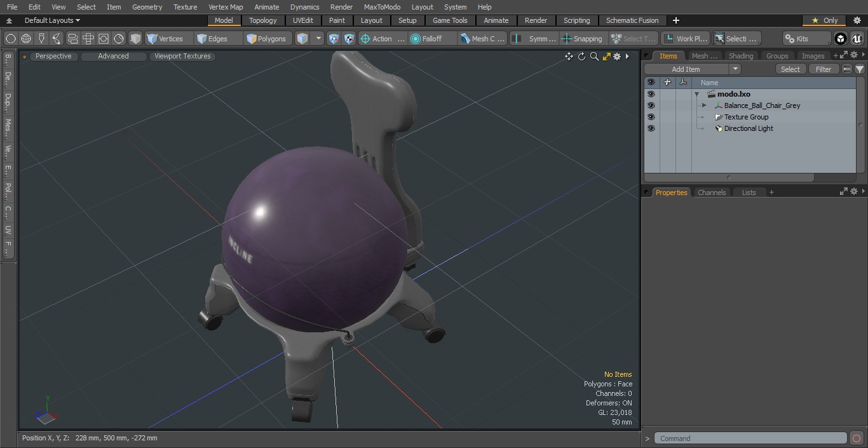Select the circle primitive tool icon

[10, 39]
